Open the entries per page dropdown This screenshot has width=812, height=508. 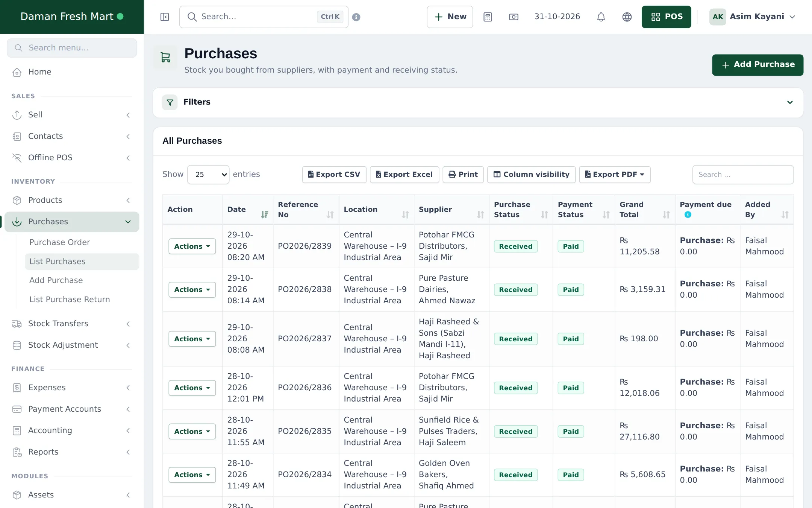pyautogui.click(x=208, y=175)
